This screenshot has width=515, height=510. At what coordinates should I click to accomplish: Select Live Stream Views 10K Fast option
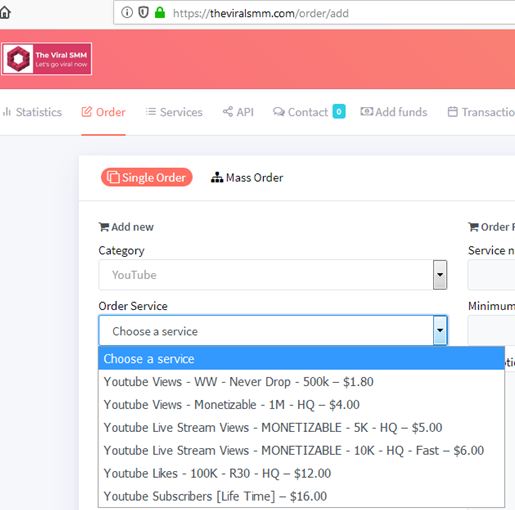[x=301, y=450]
